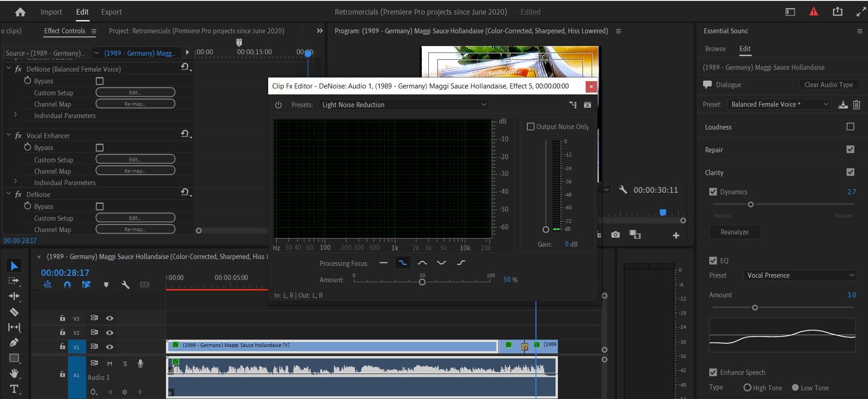Open the Effect Controls panel tab

(65, 31)
